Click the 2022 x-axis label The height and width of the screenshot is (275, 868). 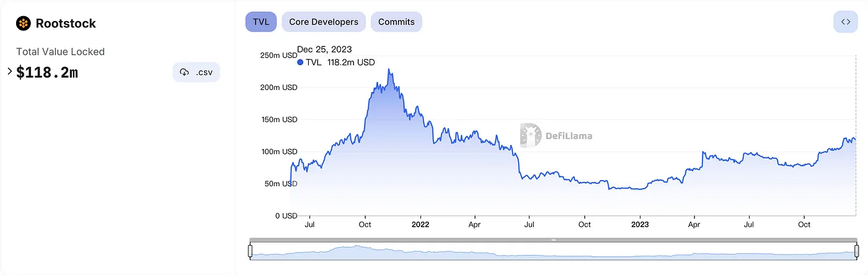pos(420,224)
